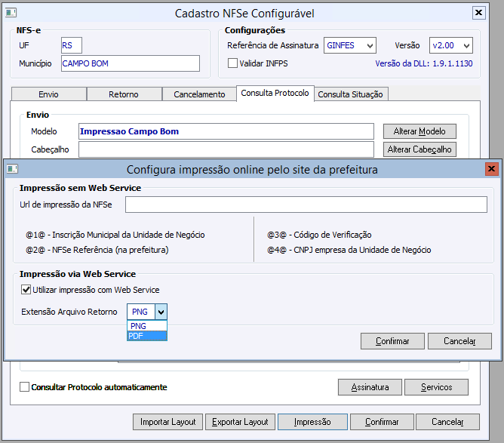Choose PNG from the extension list
This screenshot has width=504, height=443.
coord(147,326)
